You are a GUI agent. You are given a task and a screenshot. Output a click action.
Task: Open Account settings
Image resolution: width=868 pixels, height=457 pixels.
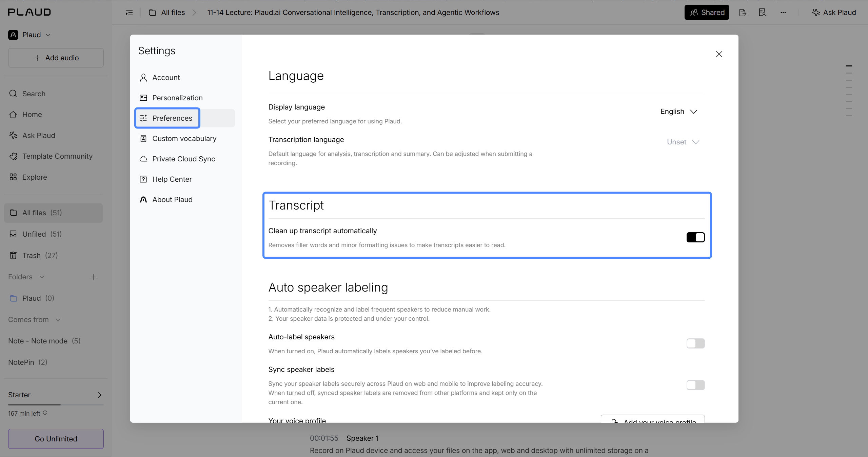[x=185, y=78]
